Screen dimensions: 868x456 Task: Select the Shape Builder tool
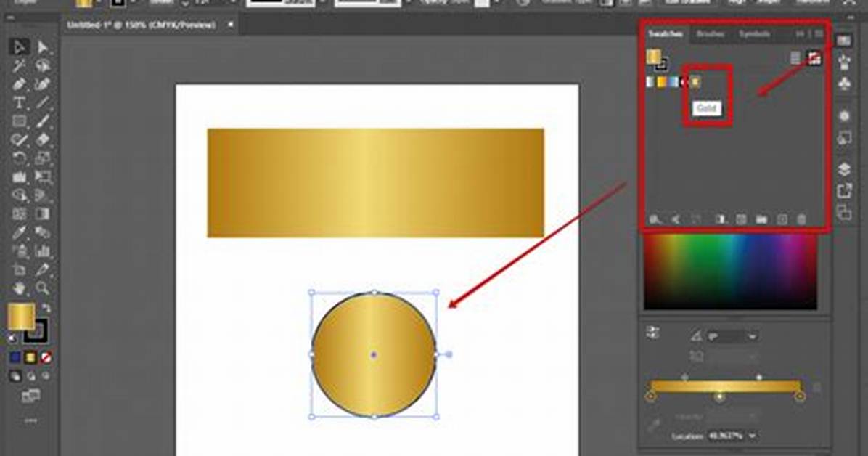[x=20, y=195]
